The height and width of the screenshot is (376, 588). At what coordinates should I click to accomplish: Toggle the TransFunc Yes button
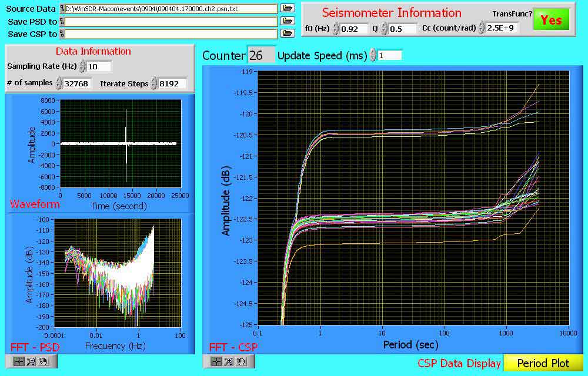(551, 20)
